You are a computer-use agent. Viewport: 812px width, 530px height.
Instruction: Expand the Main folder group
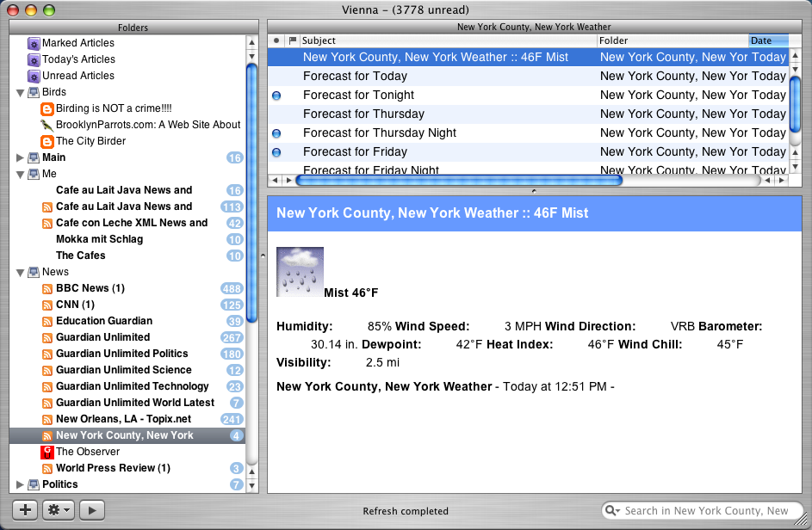(x=20, y=157)
